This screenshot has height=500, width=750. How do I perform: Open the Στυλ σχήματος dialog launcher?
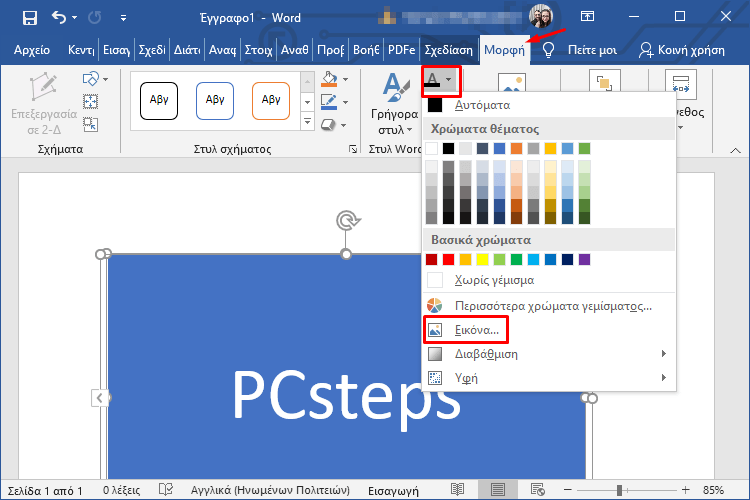tap(353, 149)
